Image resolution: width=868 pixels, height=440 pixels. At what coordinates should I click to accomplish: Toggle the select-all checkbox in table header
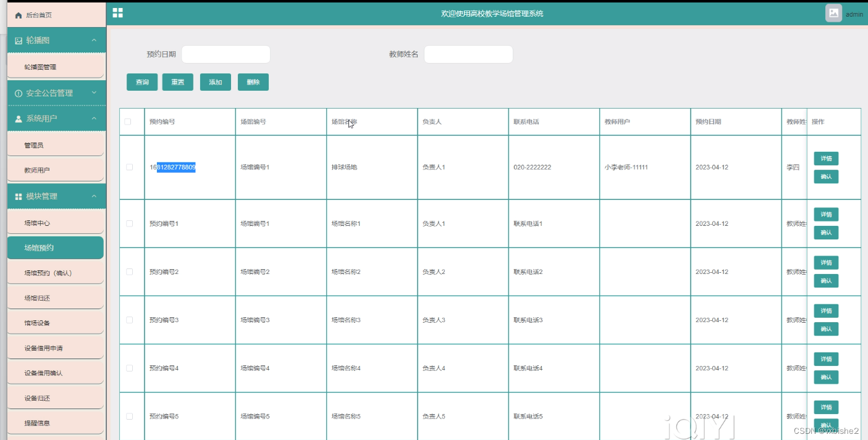tap(128, 122)
